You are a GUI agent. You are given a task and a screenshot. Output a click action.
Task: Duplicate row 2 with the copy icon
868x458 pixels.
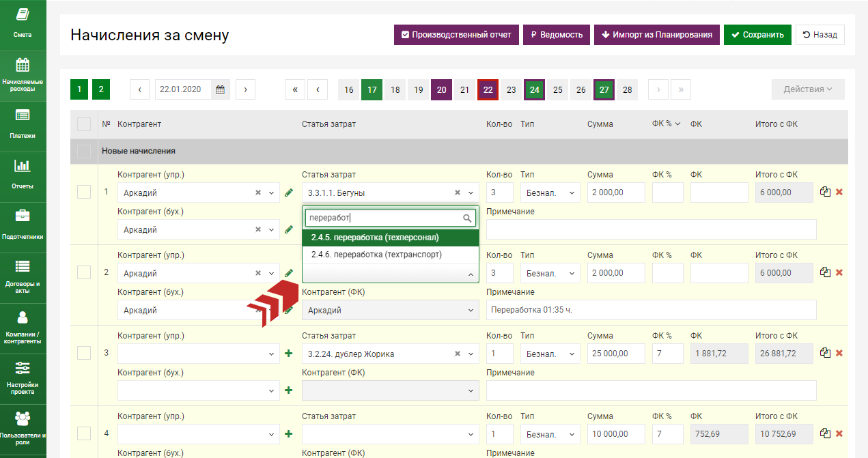(x=825, y=273)
